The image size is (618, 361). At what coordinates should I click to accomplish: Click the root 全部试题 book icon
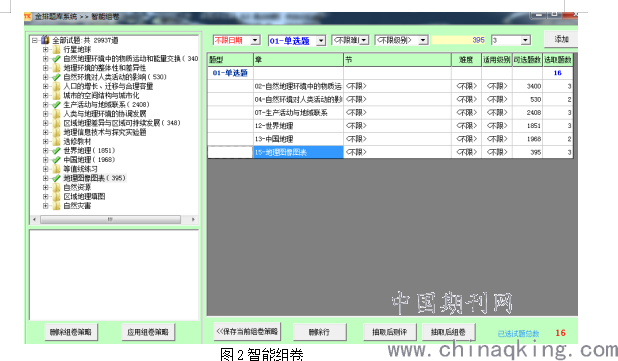point(45,40)
